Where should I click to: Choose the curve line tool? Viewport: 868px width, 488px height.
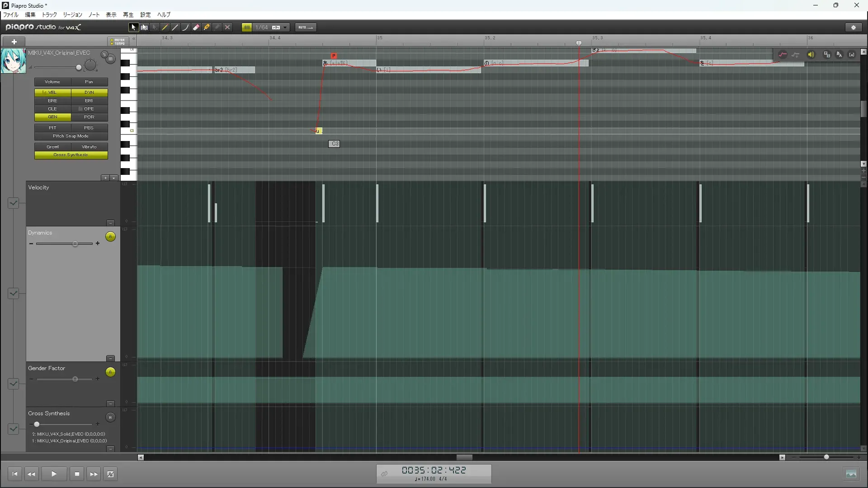pyautogui.click(x=185, y=28)
